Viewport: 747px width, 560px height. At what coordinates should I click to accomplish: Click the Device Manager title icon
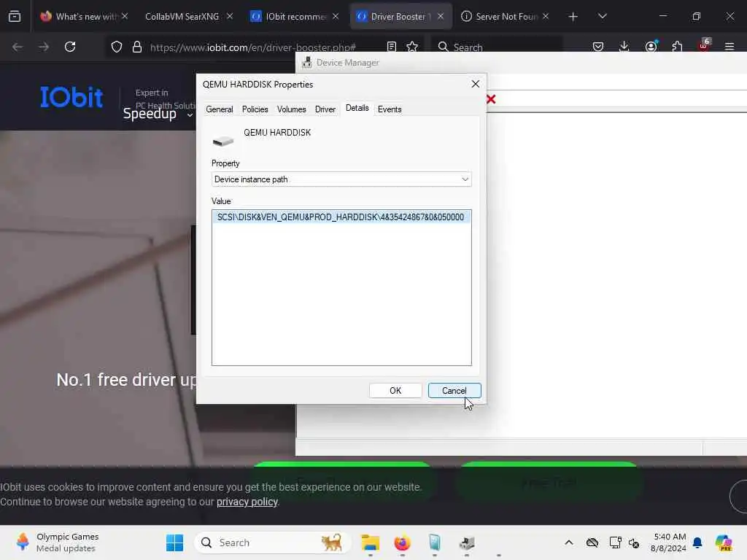307,63
